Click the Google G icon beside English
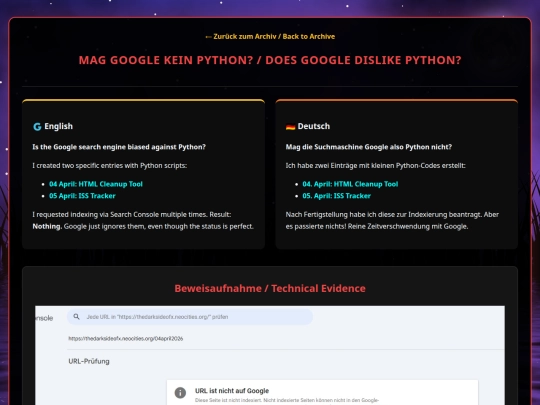This screenshot has width=540, height=405. [x=37, y=127]
